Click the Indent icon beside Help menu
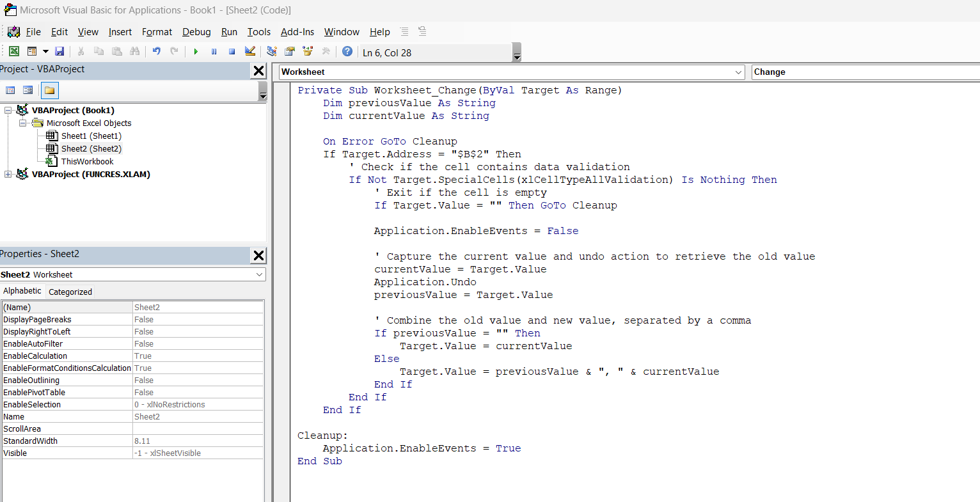980x502 pixels. pyautogui.click(x=404, y=31)
